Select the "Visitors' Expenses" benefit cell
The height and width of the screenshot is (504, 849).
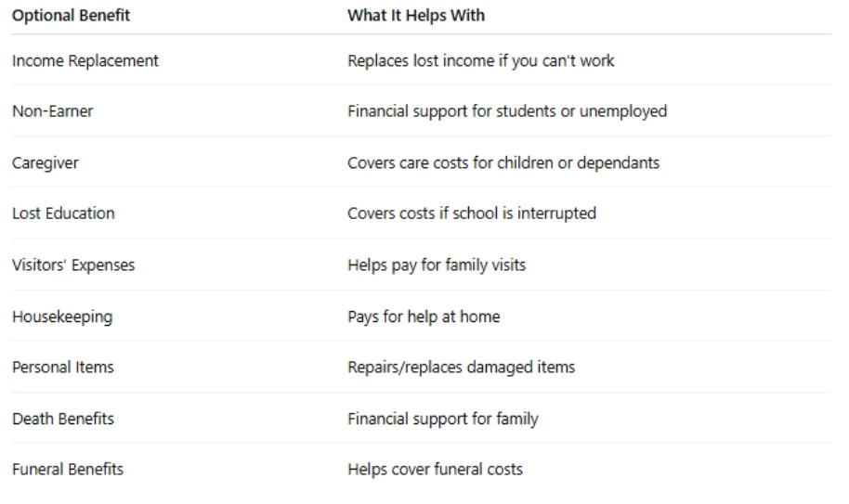[x=73, y=265]
